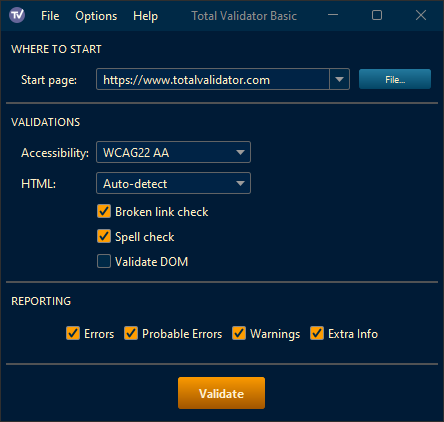The width and height of the screenshot is (444, 422).
Task: Uncheck the Spell check checkbox
Action: (x=104, y=236)
